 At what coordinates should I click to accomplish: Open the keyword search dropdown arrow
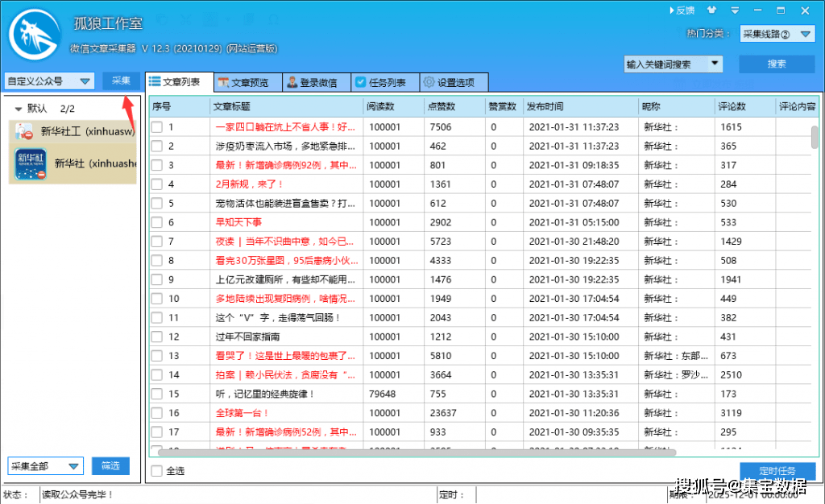715,64
